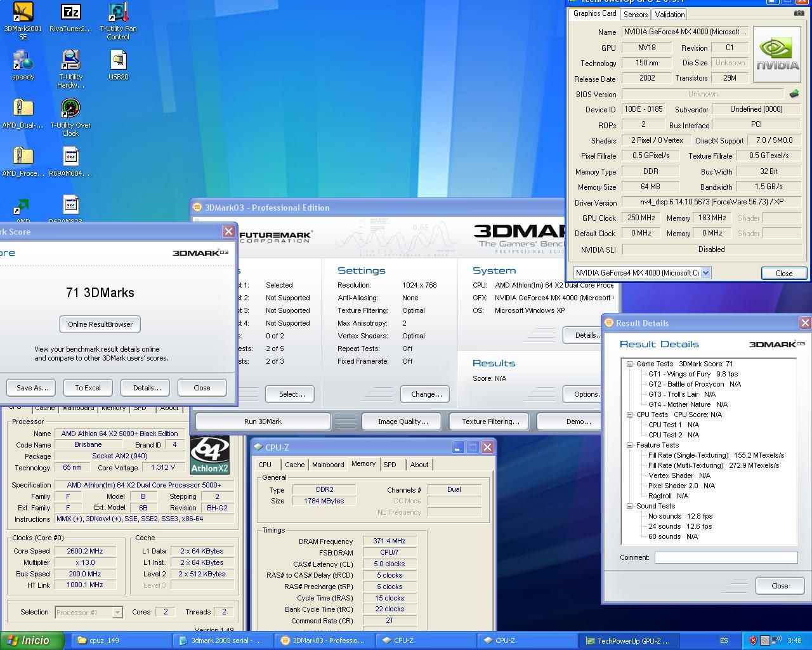Open the USB20 desktop icon

(x=118, y=66)
